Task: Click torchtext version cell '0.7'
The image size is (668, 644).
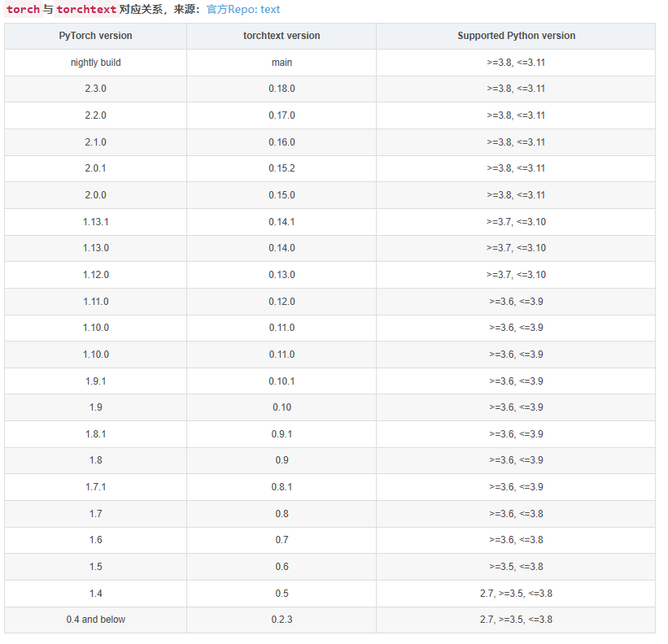Action: coord(282,540)
